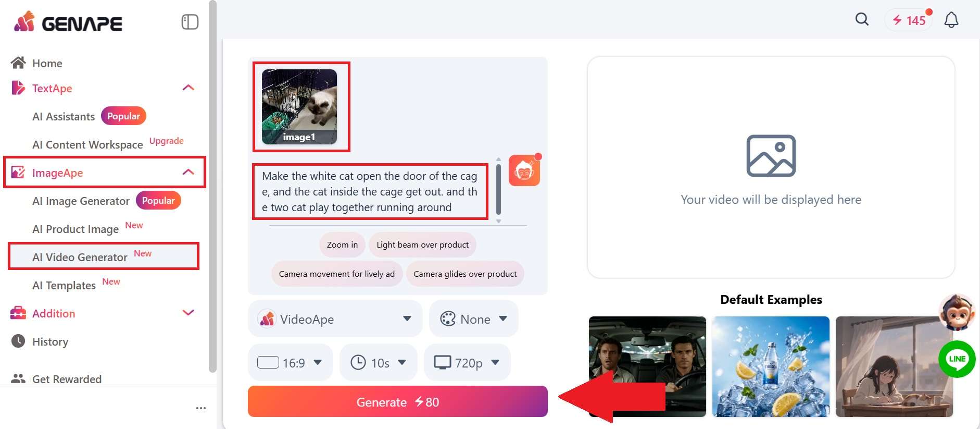Open the notifications bell
Screen dimensions: 980x429
coord(951,20)
